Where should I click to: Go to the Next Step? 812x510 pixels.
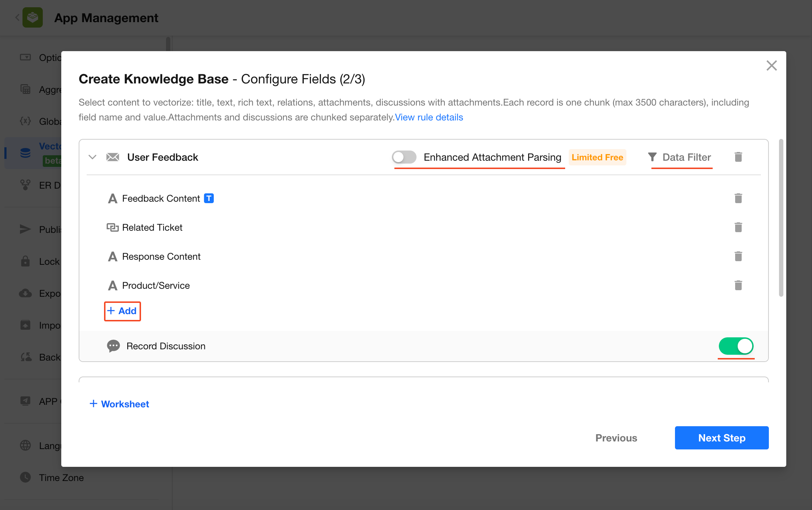tap(721, 438)
